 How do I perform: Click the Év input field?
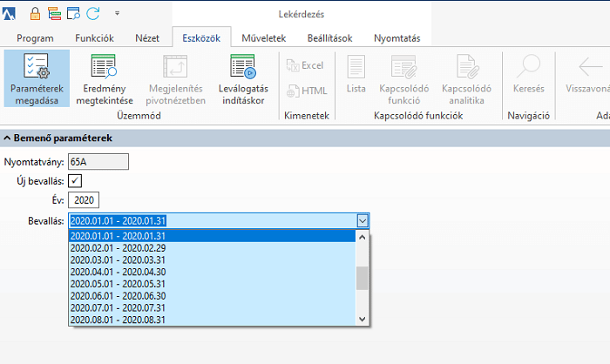(x=84, y=200)
